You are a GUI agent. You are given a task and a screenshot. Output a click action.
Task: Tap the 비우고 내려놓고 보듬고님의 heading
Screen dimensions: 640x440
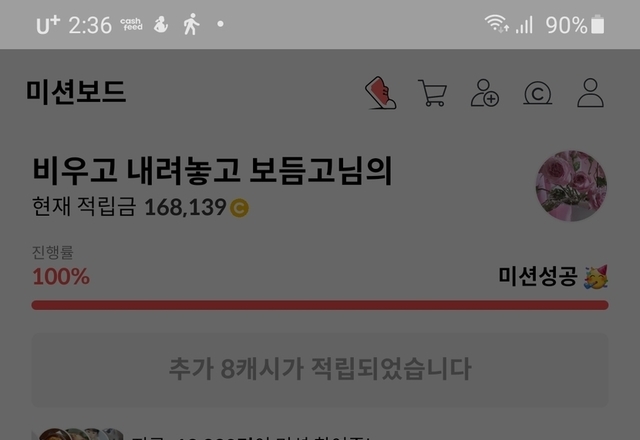point(213,171)
